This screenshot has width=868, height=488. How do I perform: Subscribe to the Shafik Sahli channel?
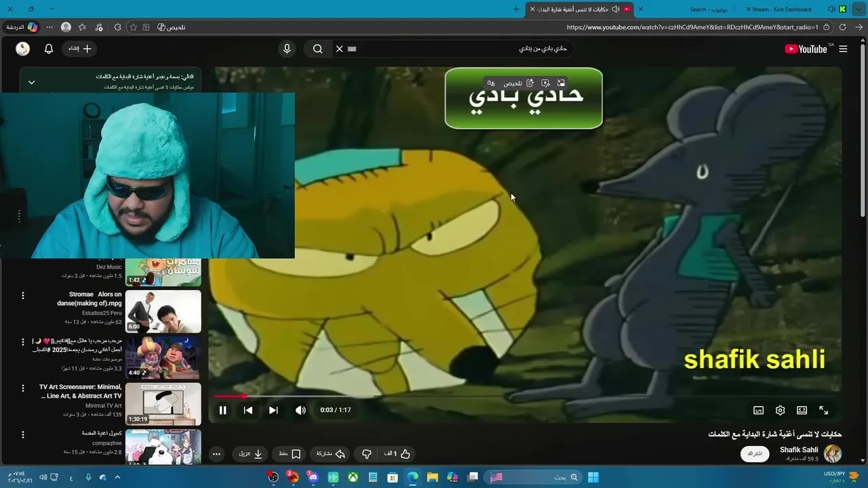click(755, 453)
